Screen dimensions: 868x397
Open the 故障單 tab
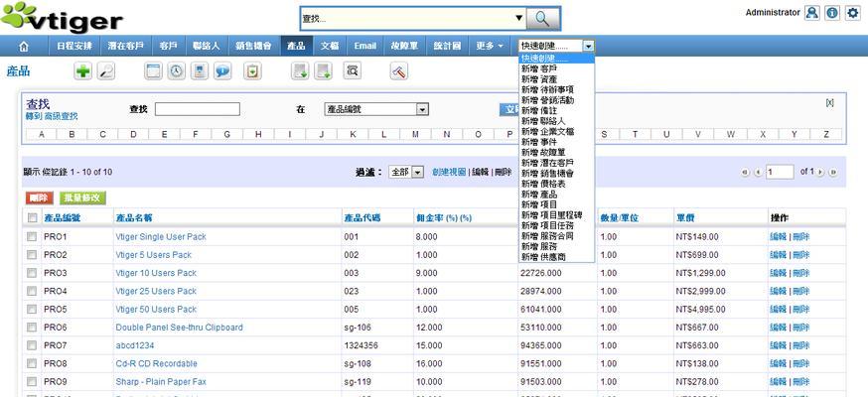coord(404,47)
